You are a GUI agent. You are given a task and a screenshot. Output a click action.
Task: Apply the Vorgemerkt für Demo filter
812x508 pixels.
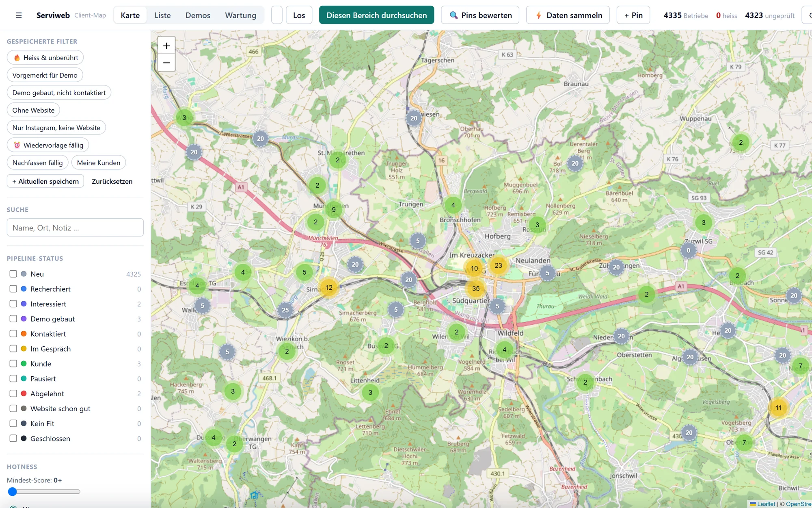pos(45,75)
